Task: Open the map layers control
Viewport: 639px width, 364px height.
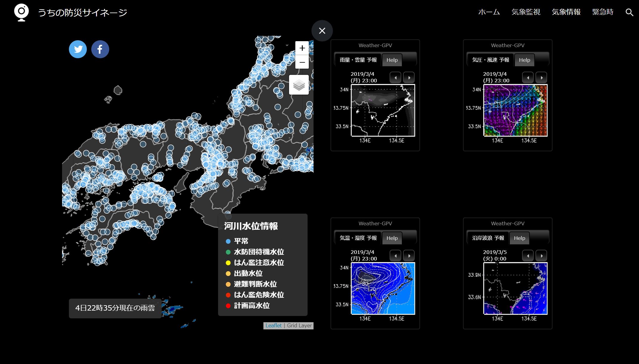Action: pyautogui.click(x=299, y=85)
